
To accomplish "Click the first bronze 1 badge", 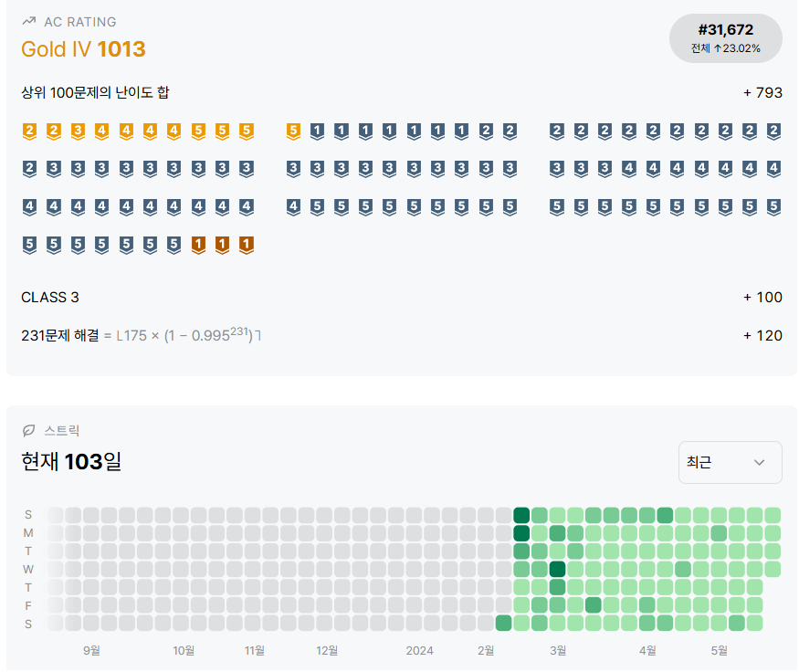I will tap(198, 245).
